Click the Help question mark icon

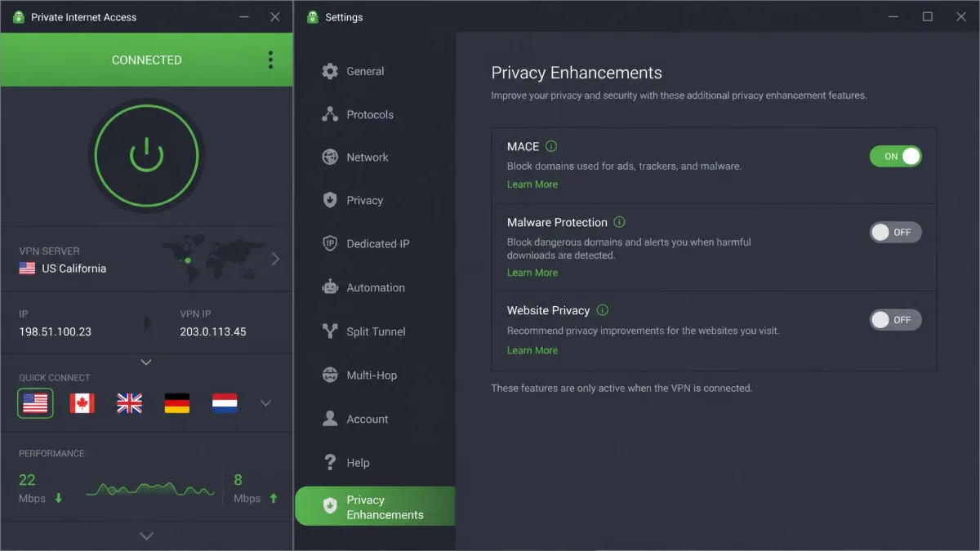tap(330, 462)
